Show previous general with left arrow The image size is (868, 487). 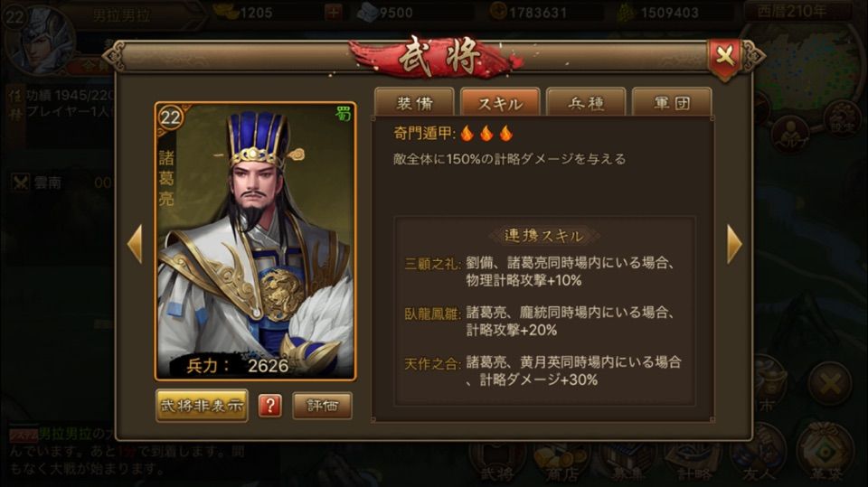[135, 244]
